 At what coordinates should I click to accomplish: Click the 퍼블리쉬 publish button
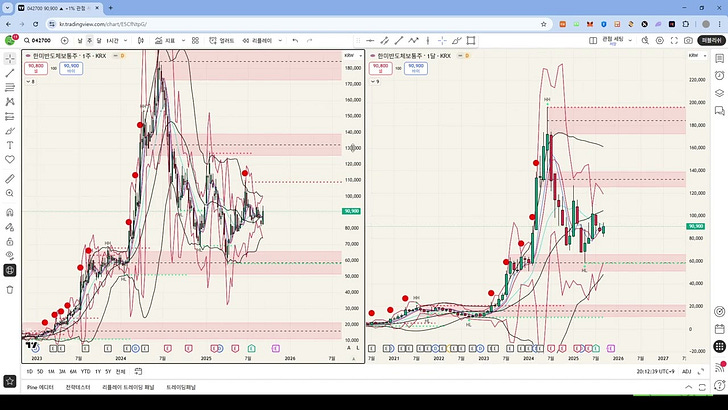tap(711, 40)
